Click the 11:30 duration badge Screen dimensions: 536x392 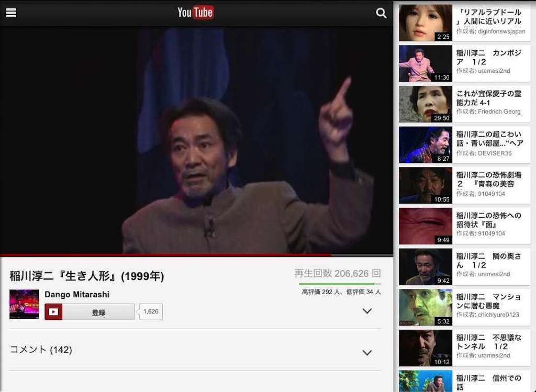(x=442, y=77)
